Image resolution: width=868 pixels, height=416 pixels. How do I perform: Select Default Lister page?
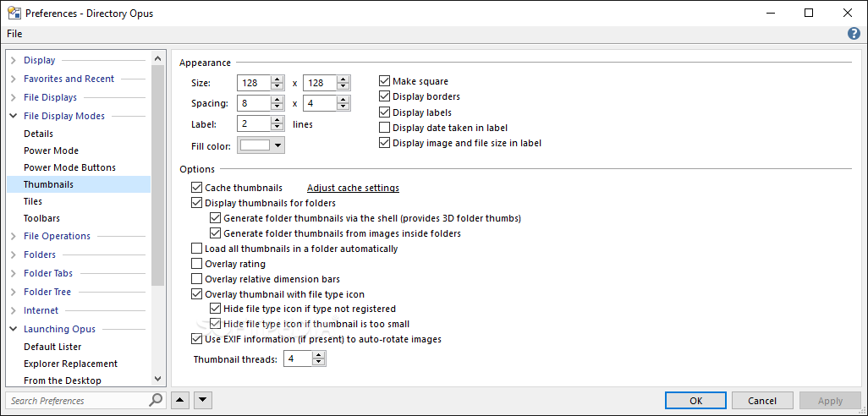52,347
